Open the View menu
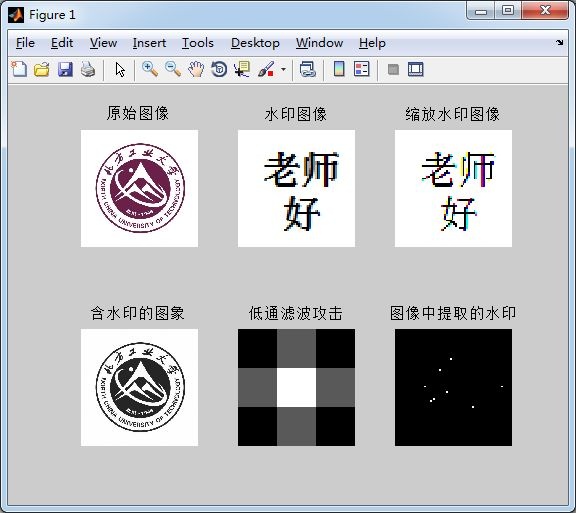Viewport: 576px width, 513px height. (x=103, y=43)
